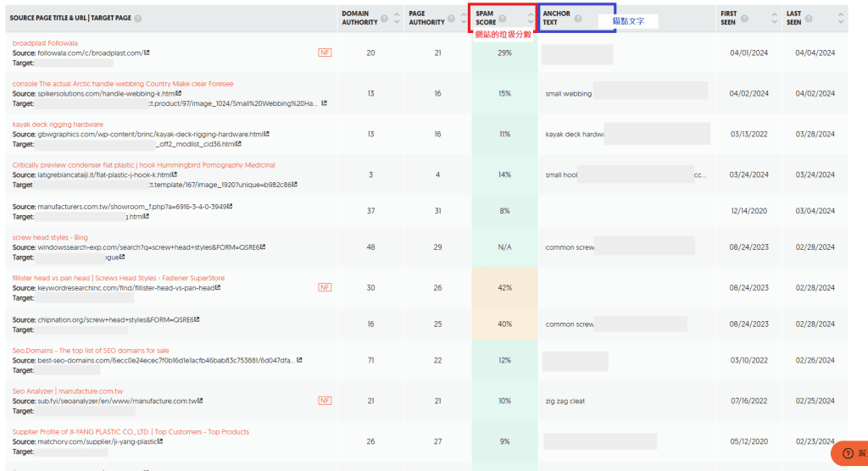
Task: Open 'screw head styles - Bing' link
Action: pyautogui.click(x=50, y=237)
